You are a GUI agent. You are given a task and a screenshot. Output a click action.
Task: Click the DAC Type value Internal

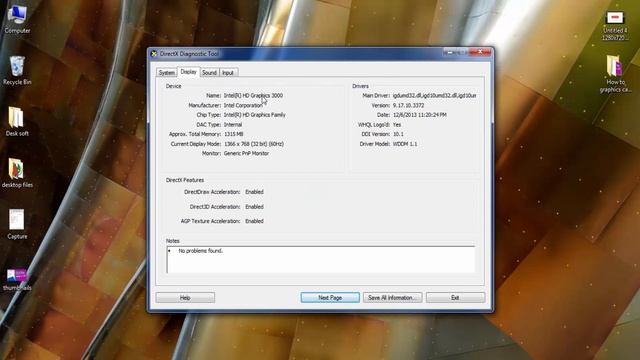(x=233, y=125)
